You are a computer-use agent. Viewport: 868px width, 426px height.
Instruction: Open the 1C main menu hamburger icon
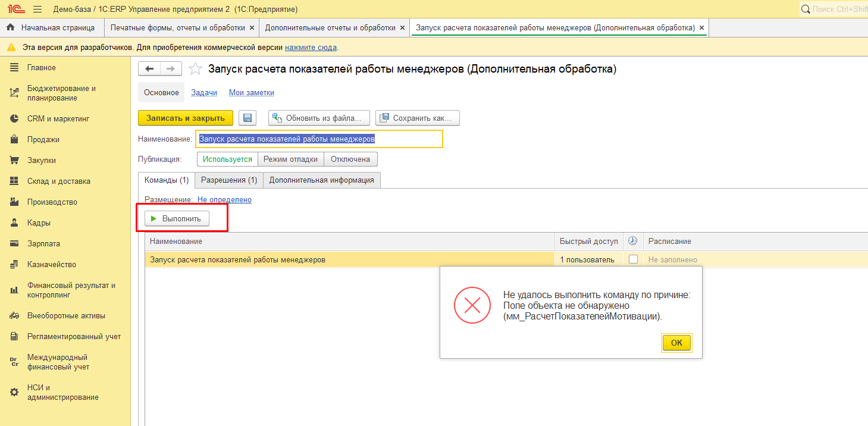[37, 9]
